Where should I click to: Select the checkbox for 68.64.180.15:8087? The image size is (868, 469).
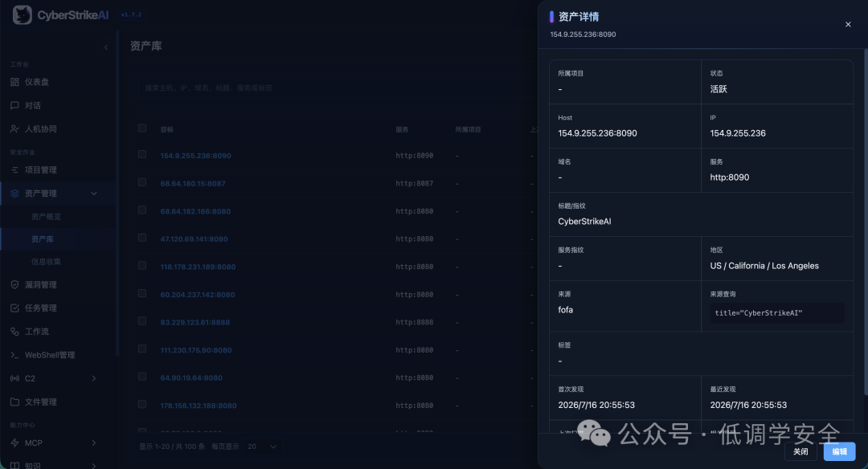pos(142,182)
